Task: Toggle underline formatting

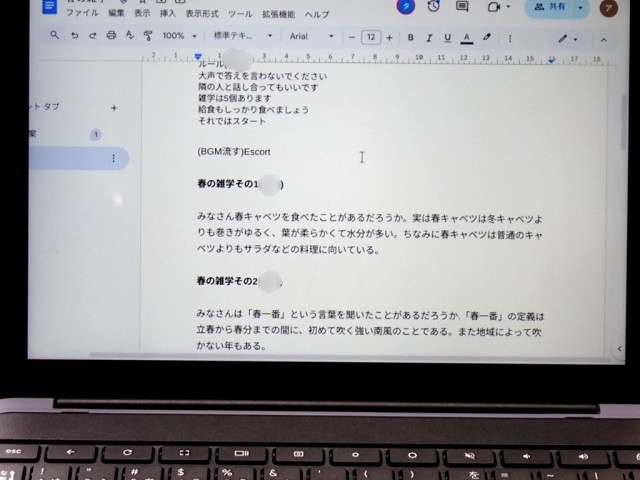Action: click(446, 37)
